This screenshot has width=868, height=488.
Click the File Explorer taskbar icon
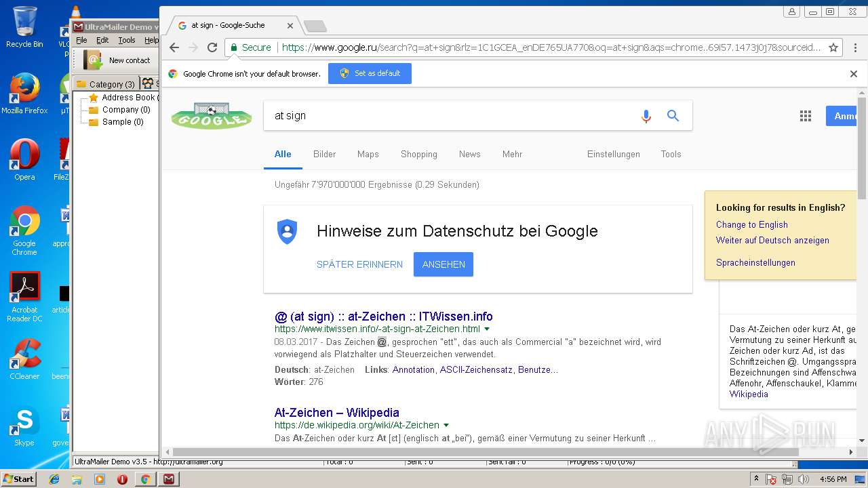click(x=77, y=479)
